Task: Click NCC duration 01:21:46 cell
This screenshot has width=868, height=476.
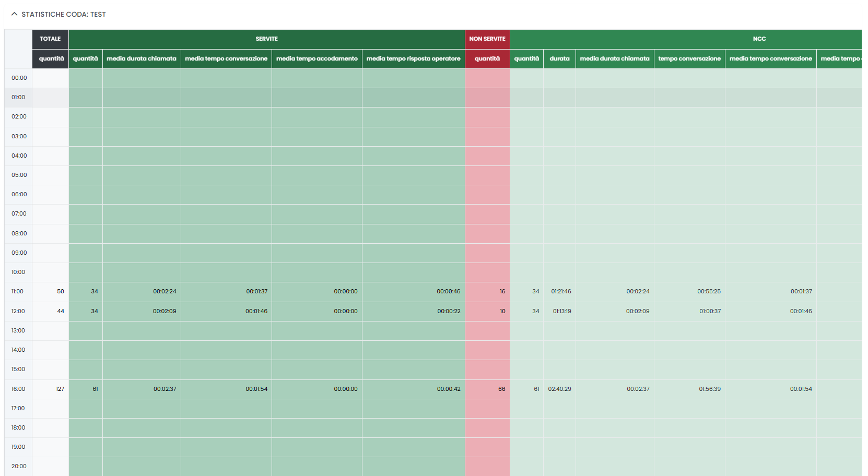Action: click(561, 291)
